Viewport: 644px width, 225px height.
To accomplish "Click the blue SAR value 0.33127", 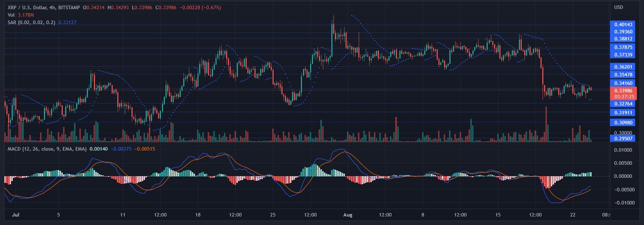I will [x=67, y=22].
